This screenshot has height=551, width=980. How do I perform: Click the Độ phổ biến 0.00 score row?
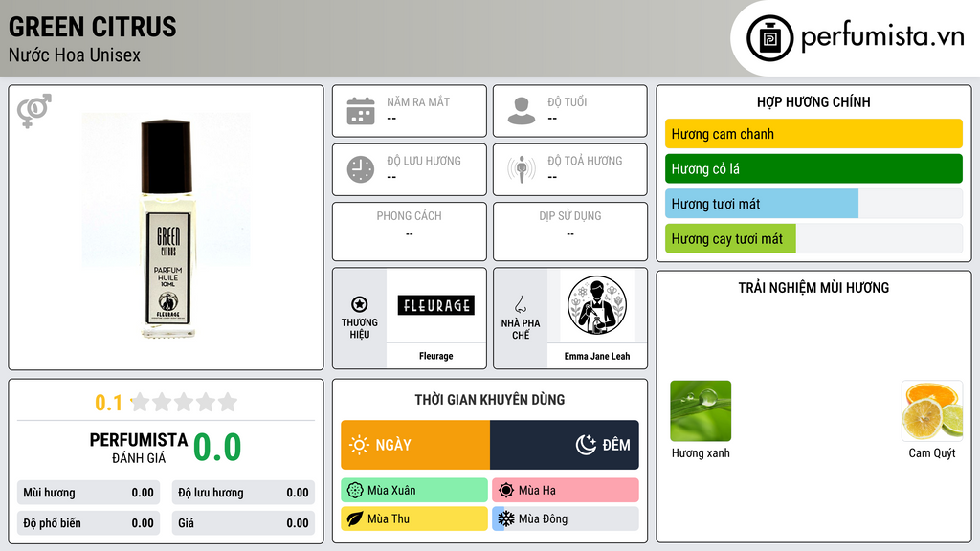(x=88, y=523)
